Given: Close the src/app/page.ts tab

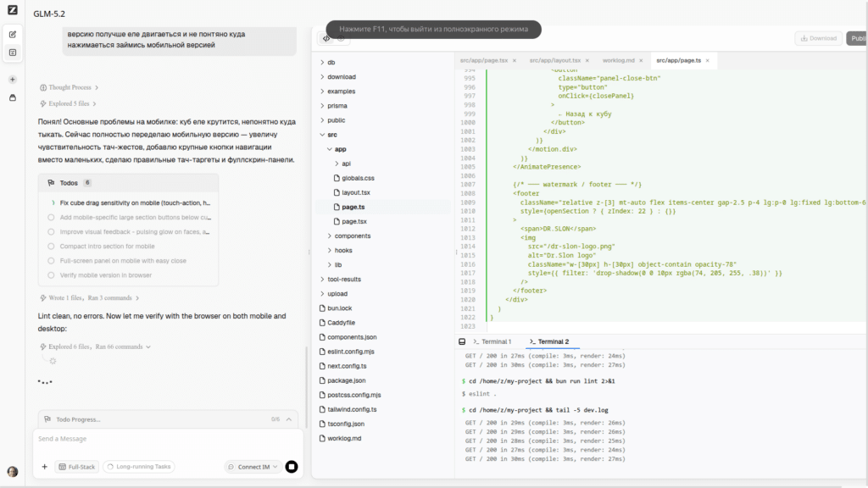Looking at the screenshot, I should pyautogui.click(x=707, y=61).
